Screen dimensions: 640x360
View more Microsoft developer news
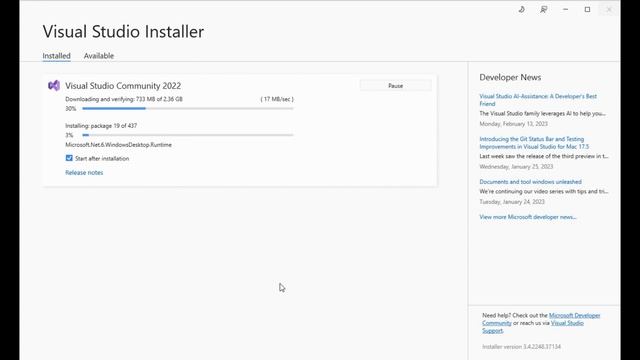click(x=528, y=217)
